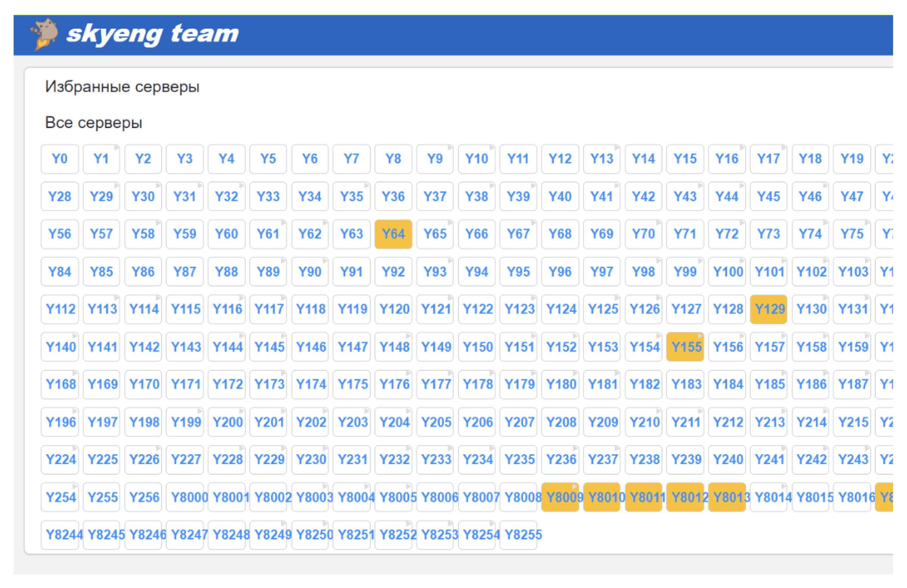Screen dimensions: 907x588
Task: Click the play triangle on server Y29
Action: coord(116,185)
